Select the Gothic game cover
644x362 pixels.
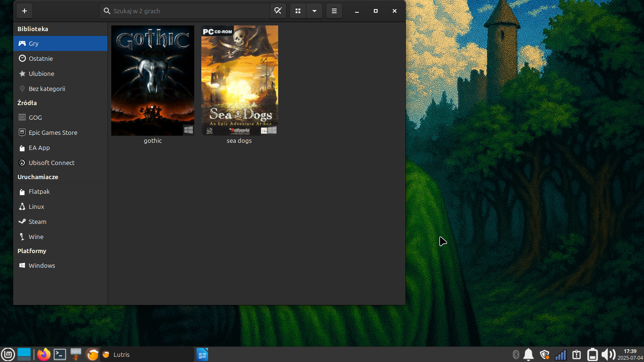153,81
